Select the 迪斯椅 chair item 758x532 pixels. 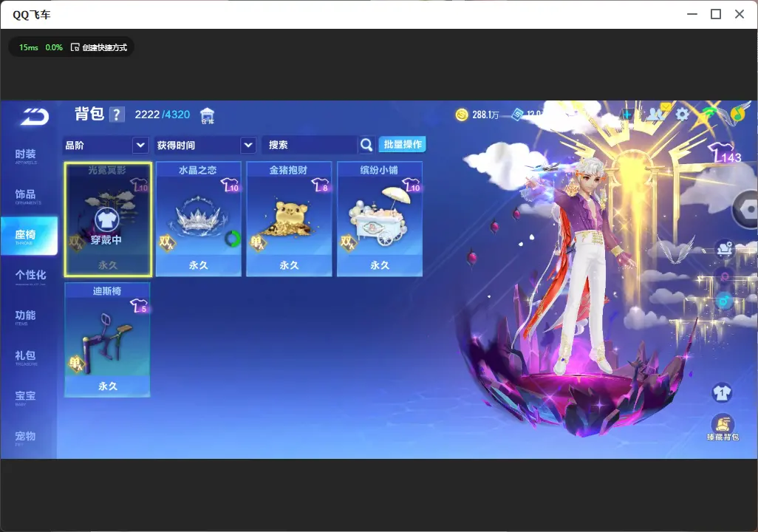(x=107, y=339)
